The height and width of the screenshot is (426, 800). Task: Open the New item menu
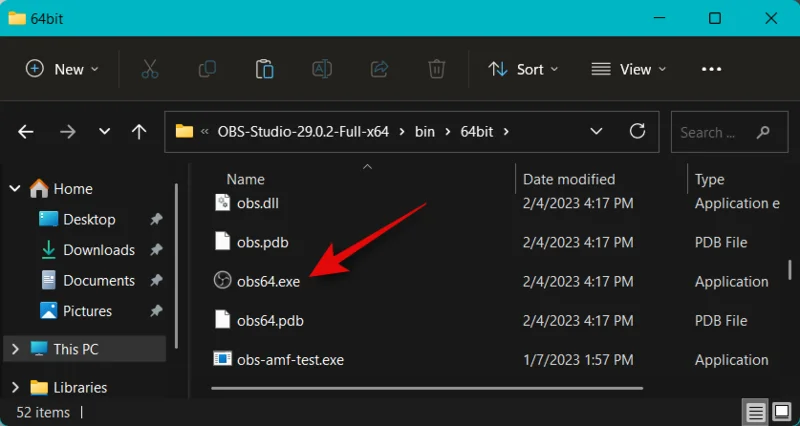pos(62,69)
